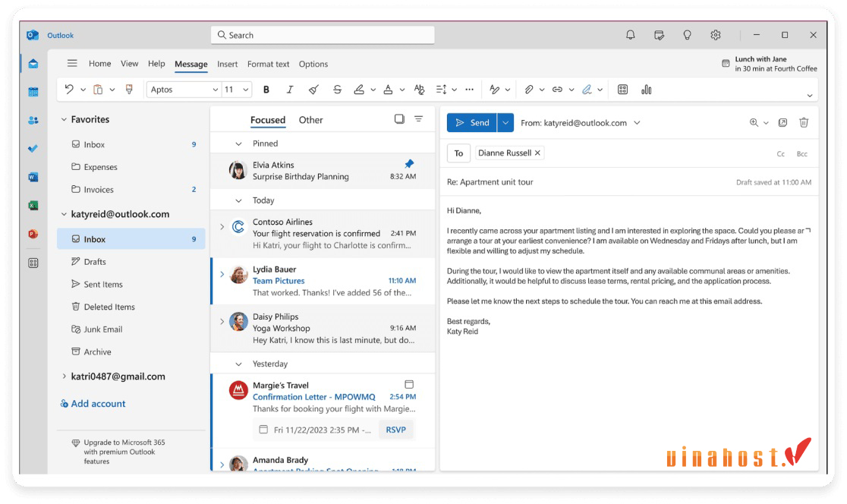Open the Tips lightbulb icon
The height and width of the screenshot is (504, 847).
click(687, 35)
